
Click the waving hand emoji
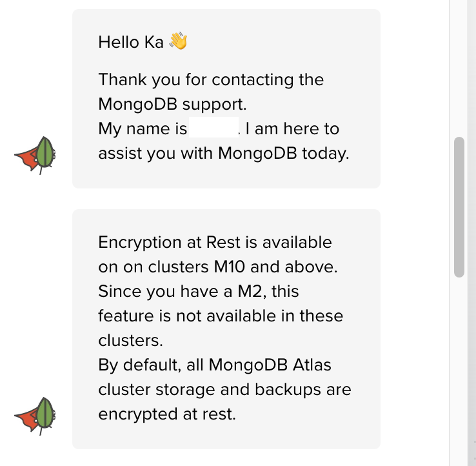(177, 42)
